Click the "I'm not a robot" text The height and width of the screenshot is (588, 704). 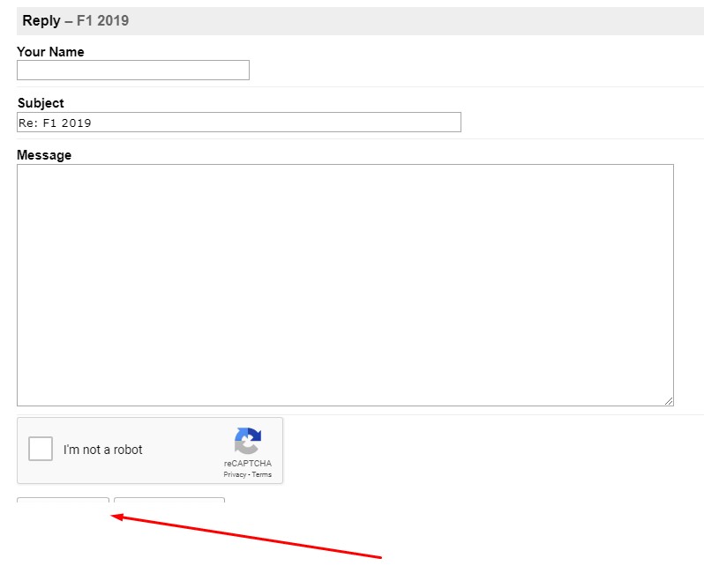[x=102, y=450]
